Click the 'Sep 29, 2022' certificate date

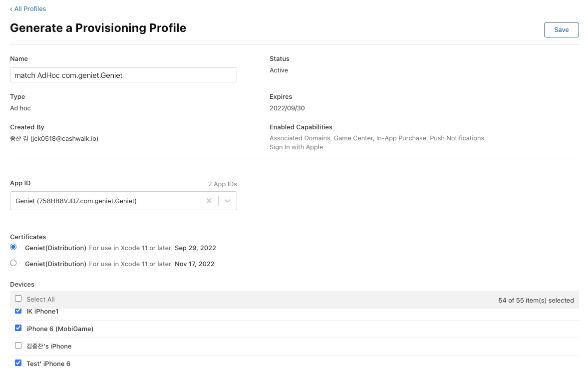click(x=195, y=248)
